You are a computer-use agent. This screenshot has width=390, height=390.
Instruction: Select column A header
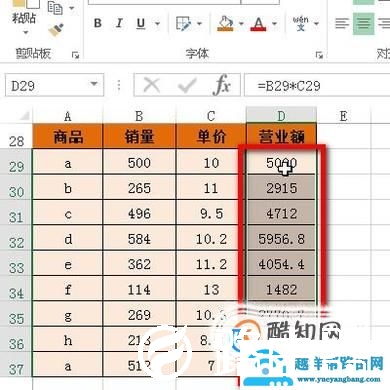click(68, 116)
